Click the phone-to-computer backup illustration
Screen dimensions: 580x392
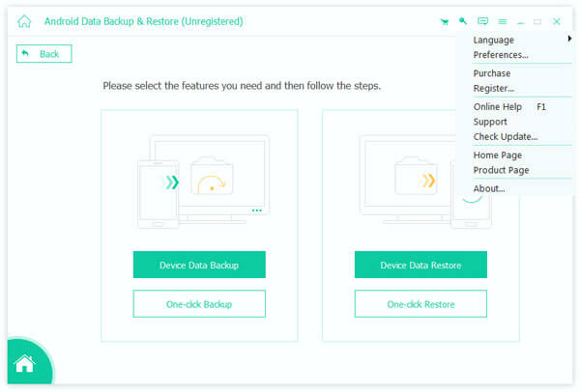pos(203,182)
